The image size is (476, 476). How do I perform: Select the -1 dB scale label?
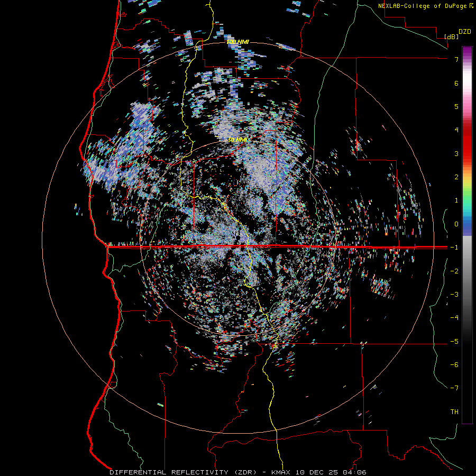point(454,248)
